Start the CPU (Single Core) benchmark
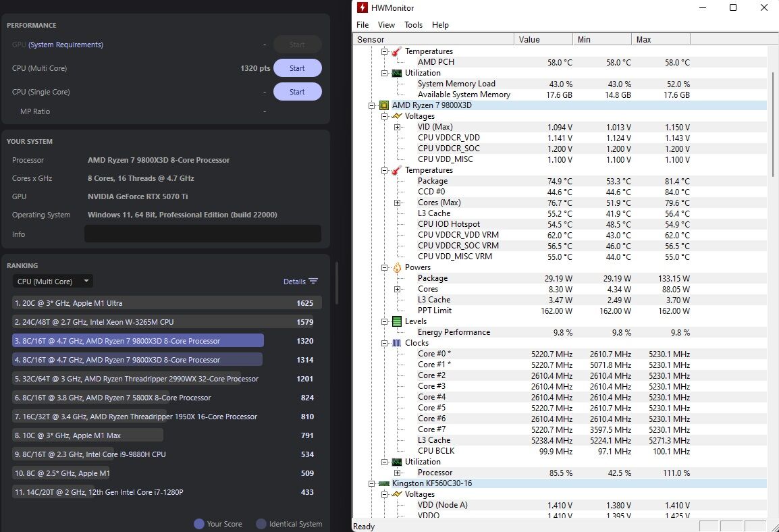Image resolution: width=779 pixels, height=532 pixels. pyautogui.click(x=297, y=92)
